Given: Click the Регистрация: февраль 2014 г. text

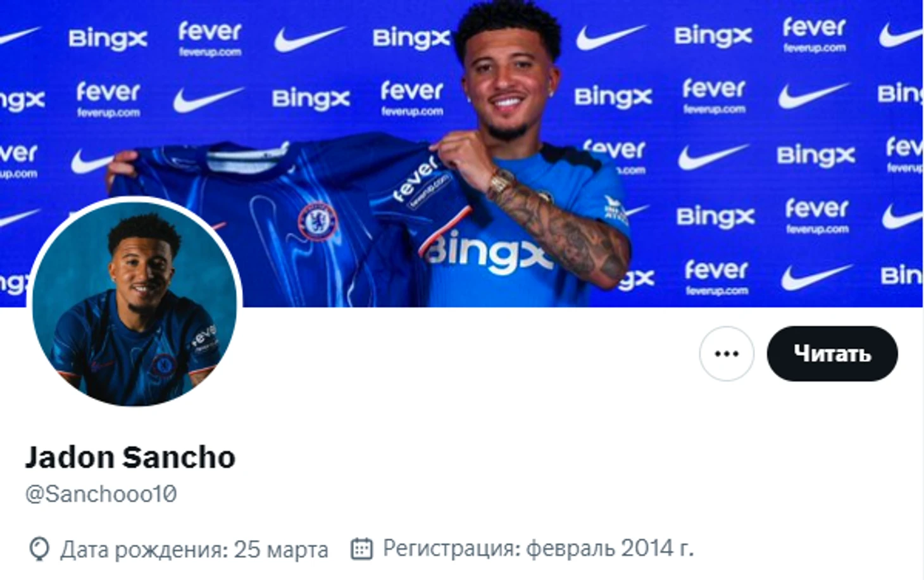Looking at the screenshot, I should 538,548.
